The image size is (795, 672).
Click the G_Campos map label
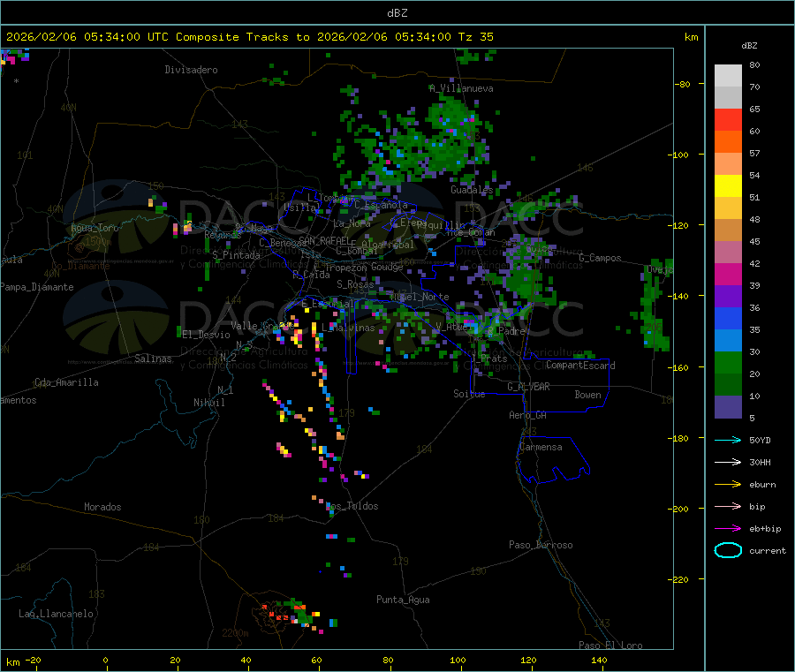[601, 258]
